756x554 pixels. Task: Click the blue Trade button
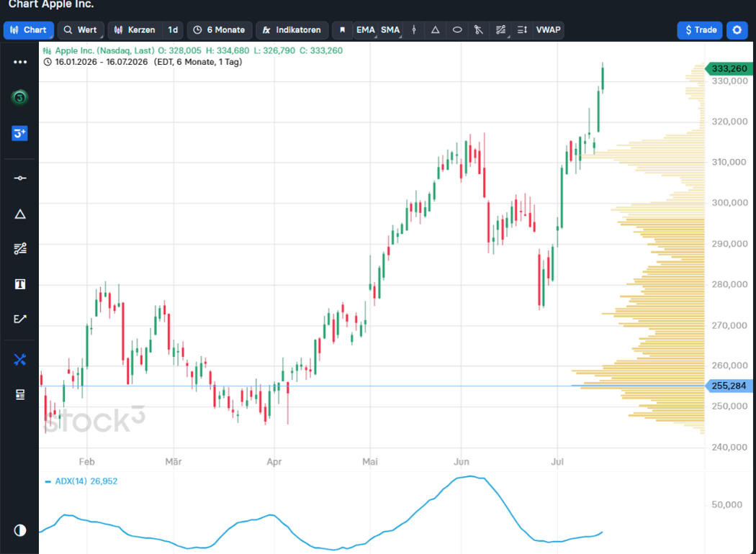(700, 30)
